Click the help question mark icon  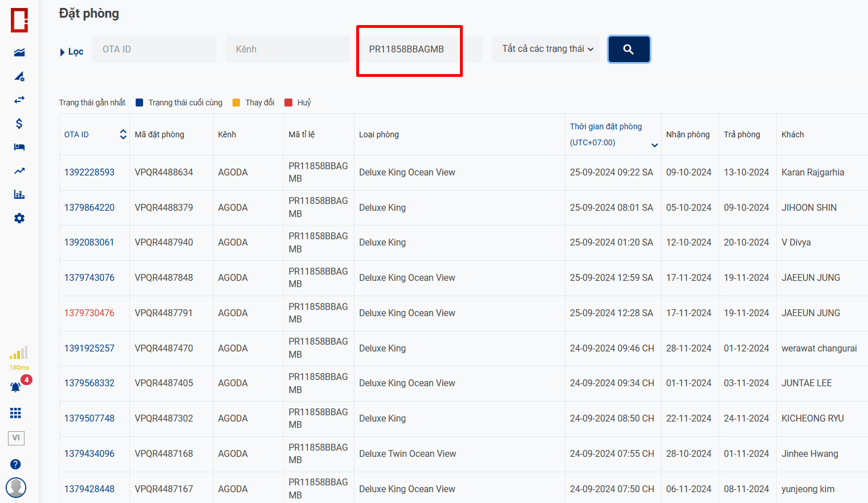pyautogui.click(x=16, y=464)
